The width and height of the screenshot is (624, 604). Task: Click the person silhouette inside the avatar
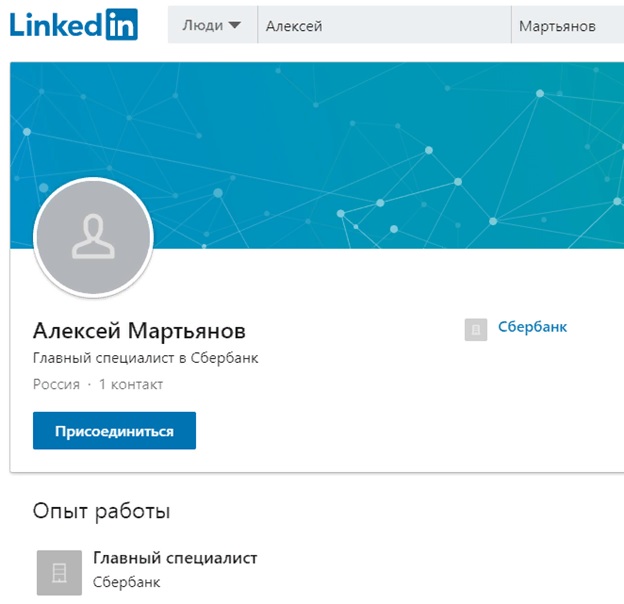pos(94,237)
